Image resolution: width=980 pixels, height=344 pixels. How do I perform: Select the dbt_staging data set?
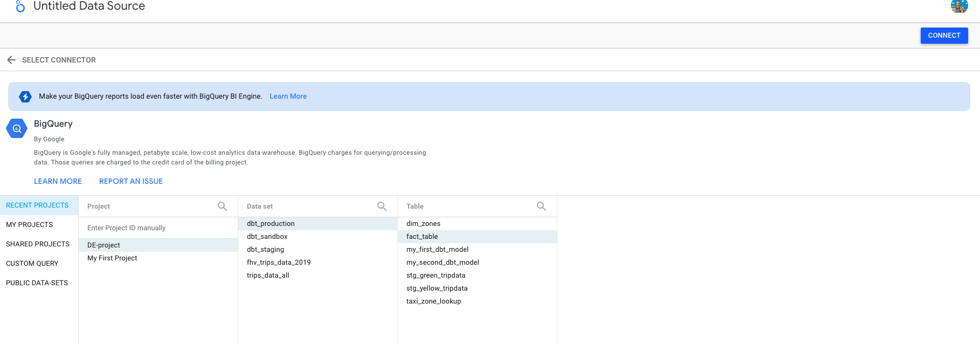(318, 250)
